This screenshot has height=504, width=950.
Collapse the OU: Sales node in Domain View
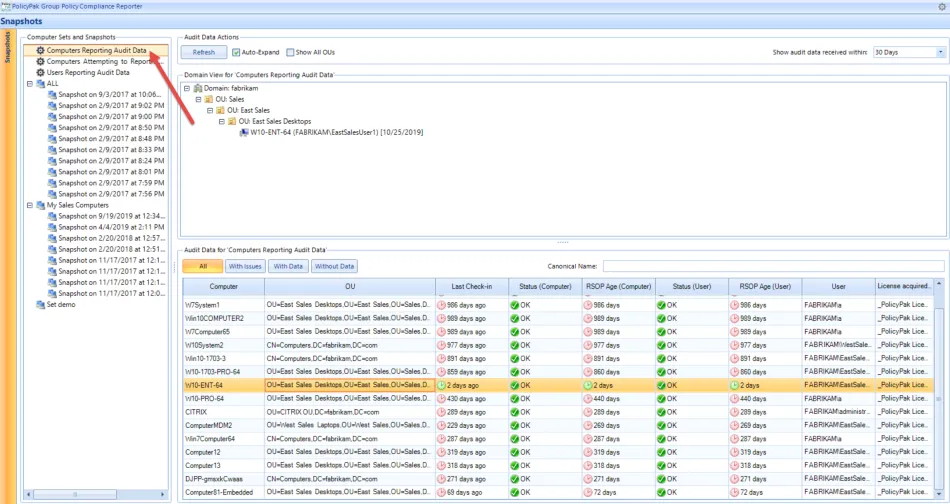click(x=199, y=100)
